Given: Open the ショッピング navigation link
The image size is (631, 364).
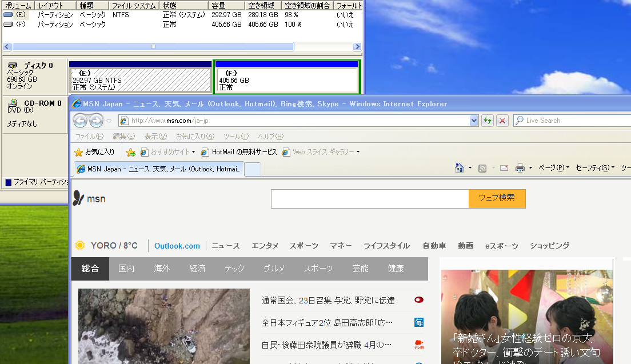Looking at the screenshot, I should 550,246.
